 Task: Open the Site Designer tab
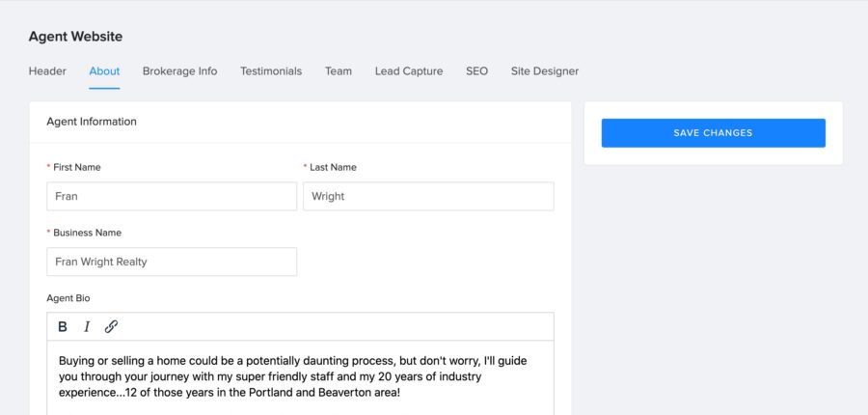(x=545, y=70)
